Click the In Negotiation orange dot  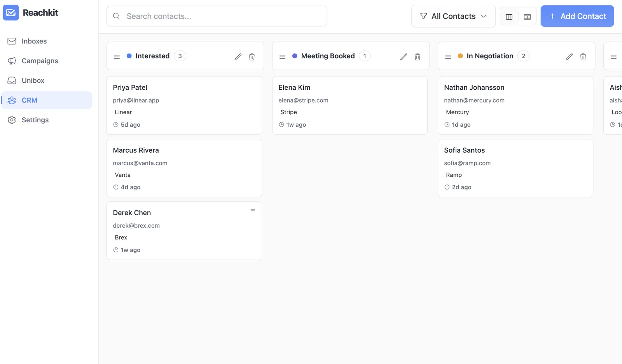460,56
